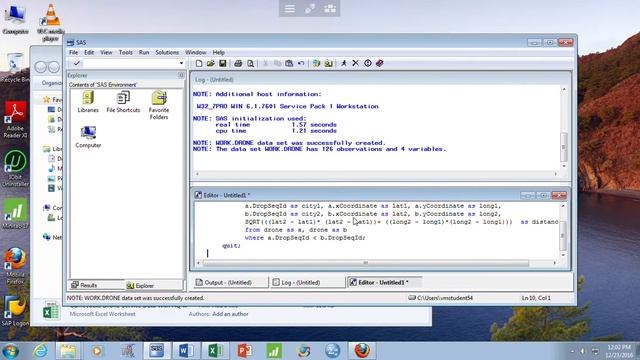Screen dimensions: 640x360
Task: Click the command bar checkmark button
Action: click(x=76, y=63)
